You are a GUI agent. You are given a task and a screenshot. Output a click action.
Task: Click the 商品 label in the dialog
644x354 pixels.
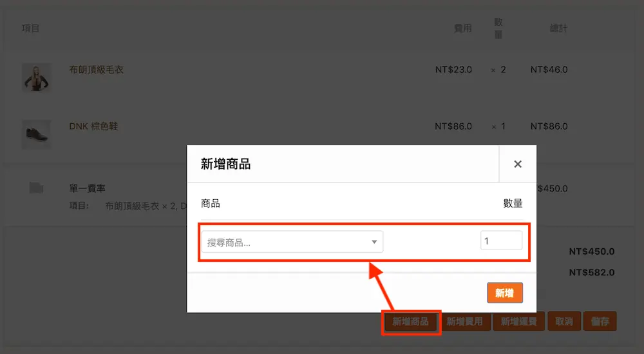tap(211, 203)
